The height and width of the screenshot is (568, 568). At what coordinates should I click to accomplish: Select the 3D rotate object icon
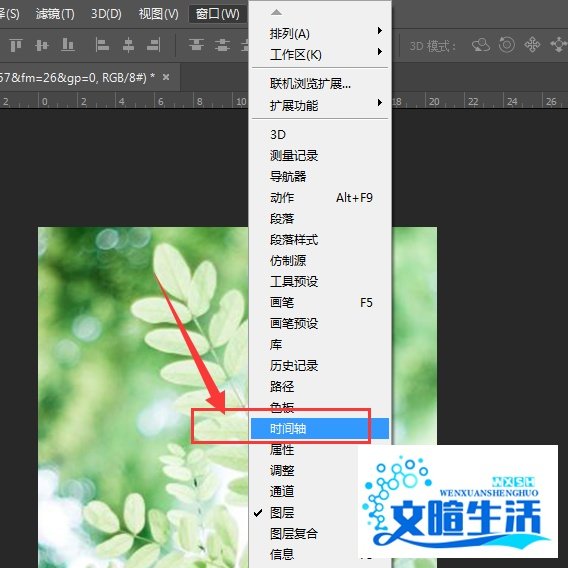tap(481, 45)
